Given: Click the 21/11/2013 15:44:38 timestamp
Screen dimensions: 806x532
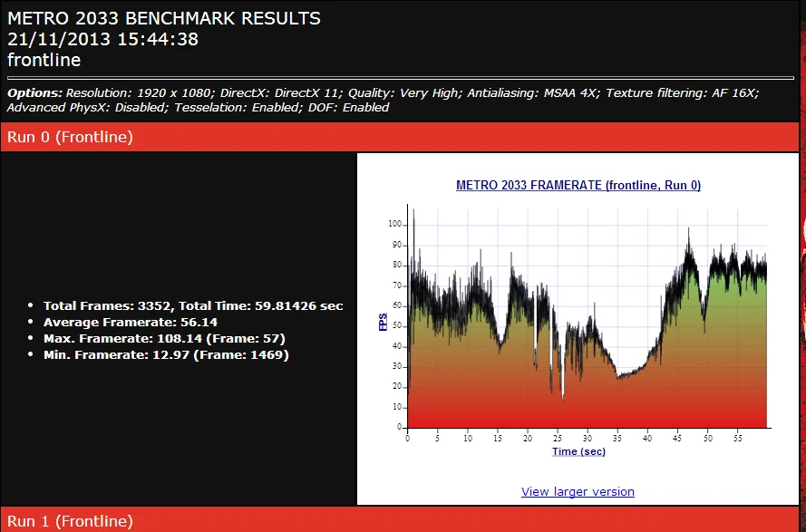Looking at the screenshot, I should pyautogui.click(x=102, y=39).
